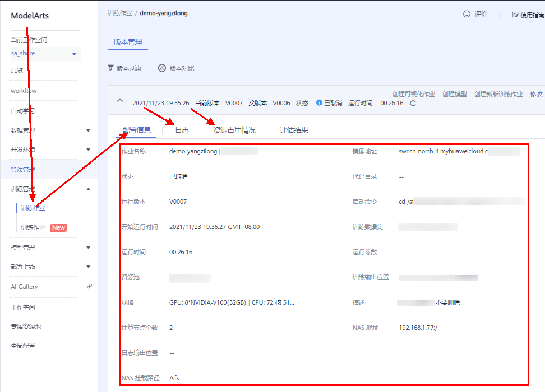Collapse the 训练管理 menu arrow

[88, 189]
